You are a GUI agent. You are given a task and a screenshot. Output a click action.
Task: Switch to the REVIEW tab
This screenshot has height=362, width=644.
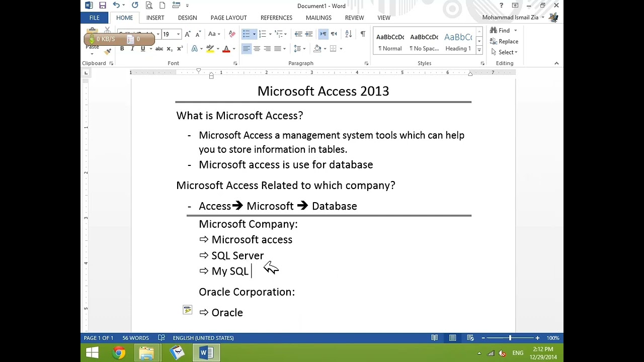pyautogui.click(x=354, y=18)
